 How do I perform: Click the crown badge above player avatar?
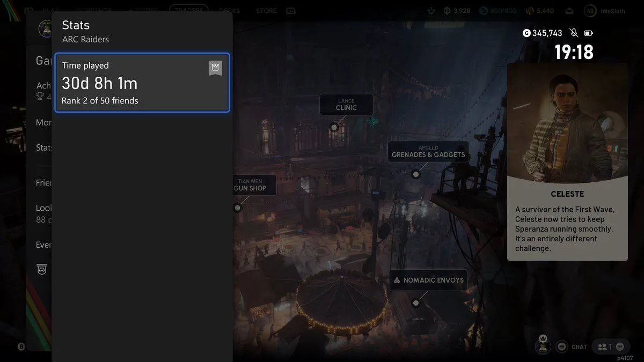pyautogui.click(x=543, y=338)
